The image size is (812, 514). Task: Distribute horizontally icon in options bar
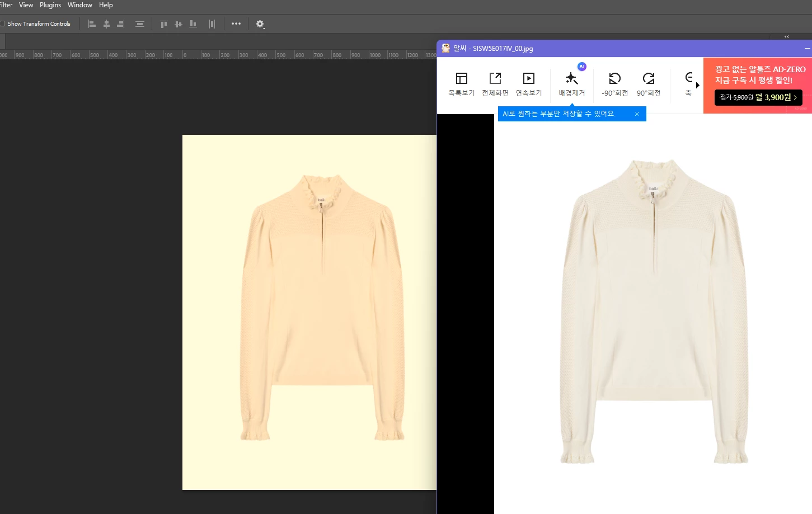[212, 24]
